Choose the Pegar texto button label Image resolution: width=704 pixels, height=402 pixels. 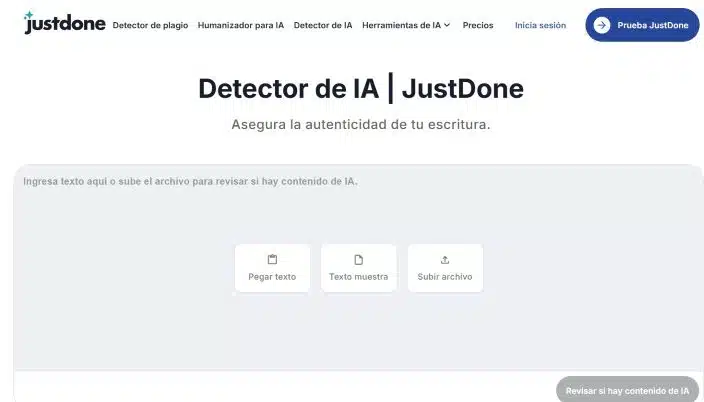(272, 277)
